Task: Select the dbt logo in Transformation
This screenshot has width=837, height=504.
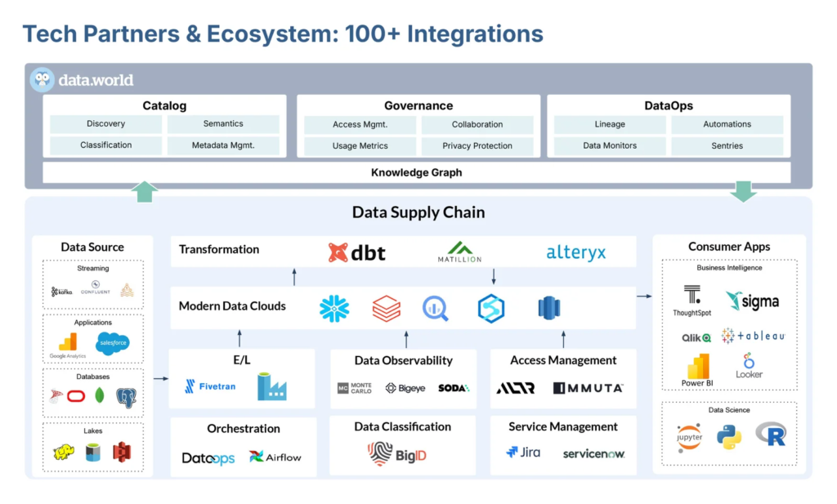Action: click(356, 252)
